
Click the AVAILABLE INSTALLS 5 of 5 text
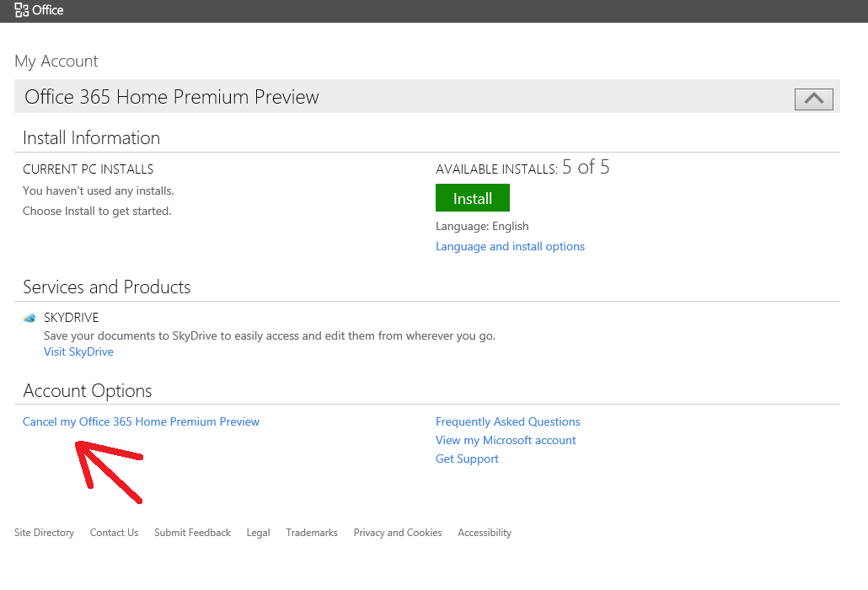(x=522, y=167)
